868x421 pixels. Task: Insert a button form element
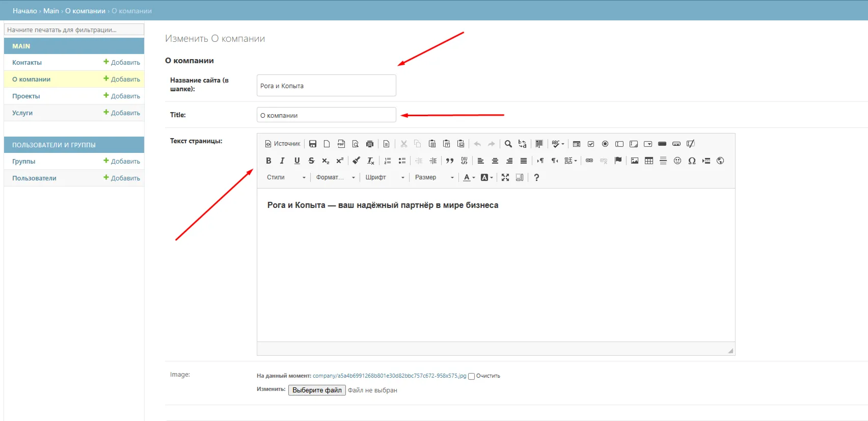[662, 144]
